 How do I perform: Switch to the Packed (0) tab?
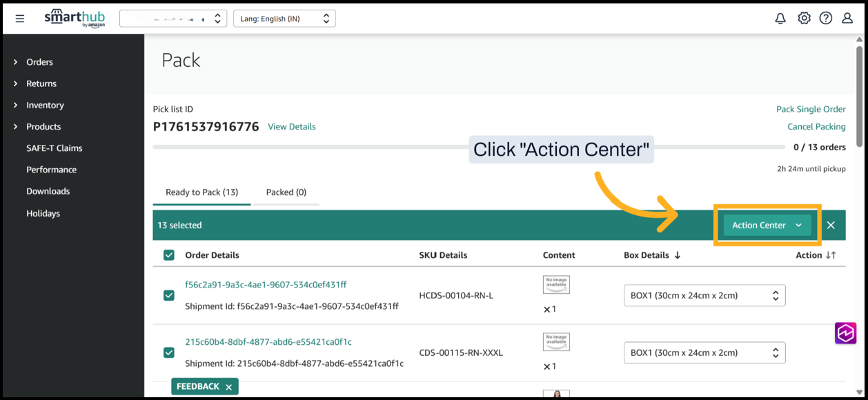point(286,192)
